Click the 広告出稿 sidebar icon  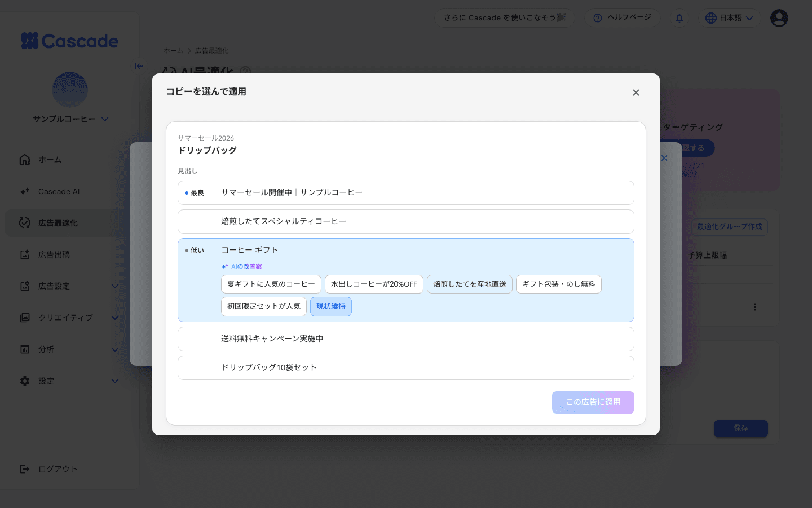pos(25,255)
